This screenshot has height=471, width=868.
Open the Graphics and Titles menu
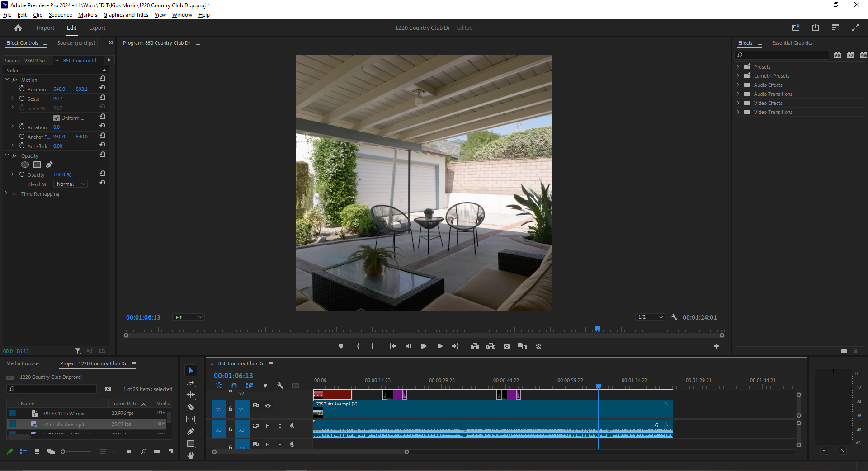126,15
